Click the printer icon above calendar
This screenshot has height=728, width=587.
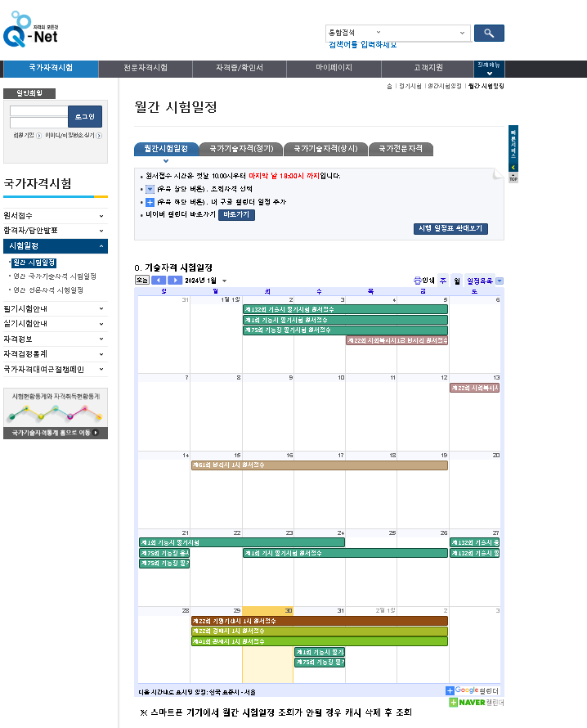(417, 281)
